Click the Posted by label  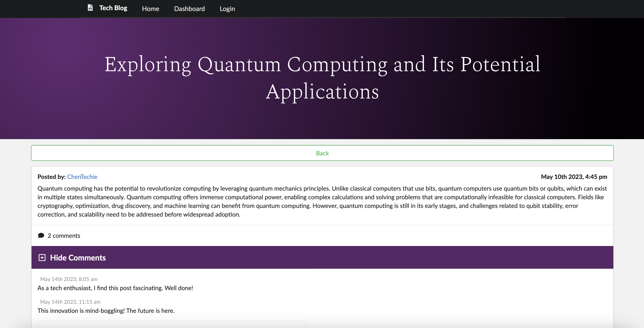[x=51, y=177]
